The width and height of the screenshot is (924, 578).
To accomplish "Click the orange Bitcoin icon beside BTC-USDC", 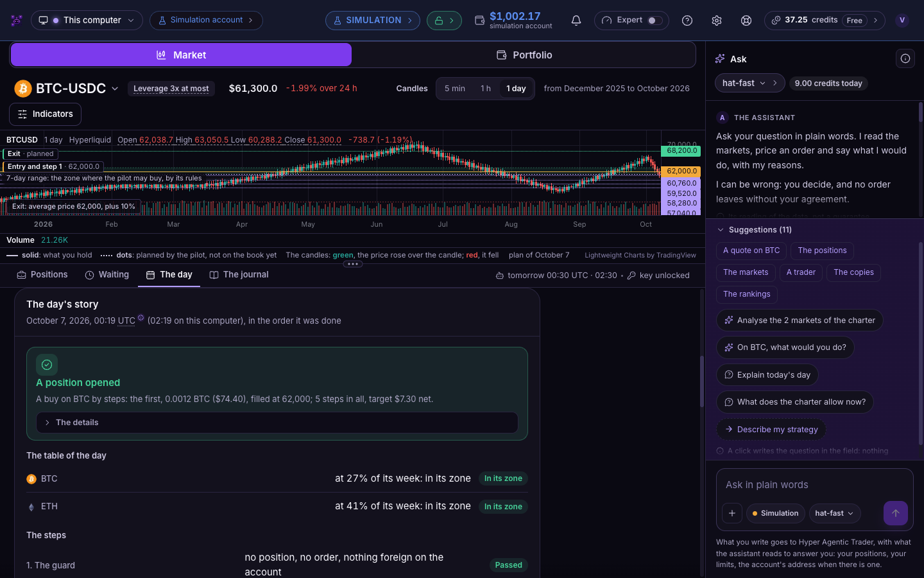I will coord(23,89).
